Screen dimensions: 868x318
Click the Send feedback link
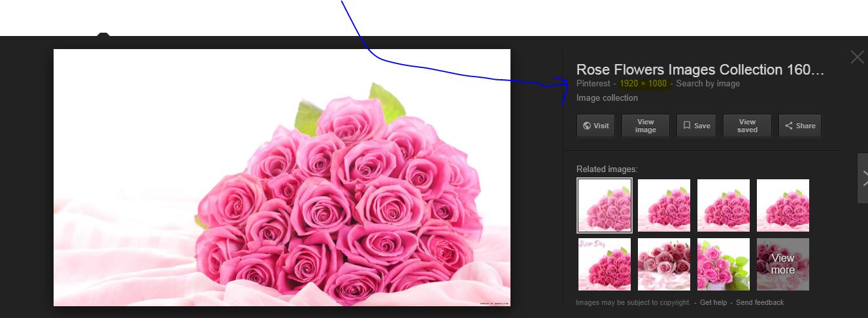tap(759, 302)
